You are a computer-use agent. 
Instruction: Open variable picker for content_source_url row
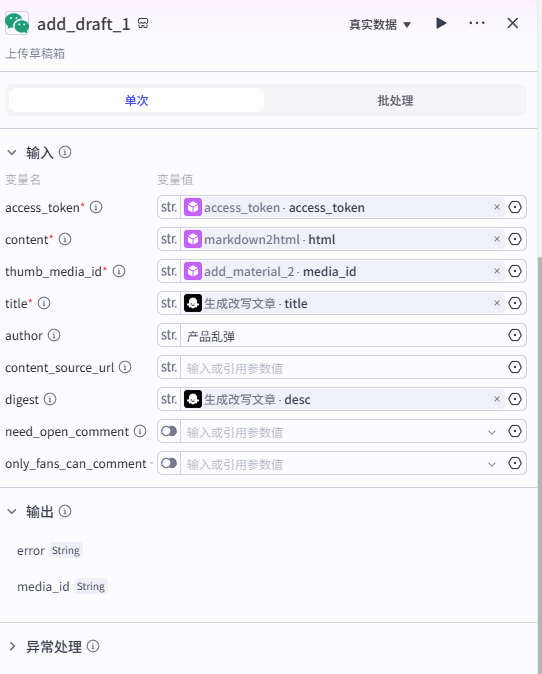tap(515, 367)
